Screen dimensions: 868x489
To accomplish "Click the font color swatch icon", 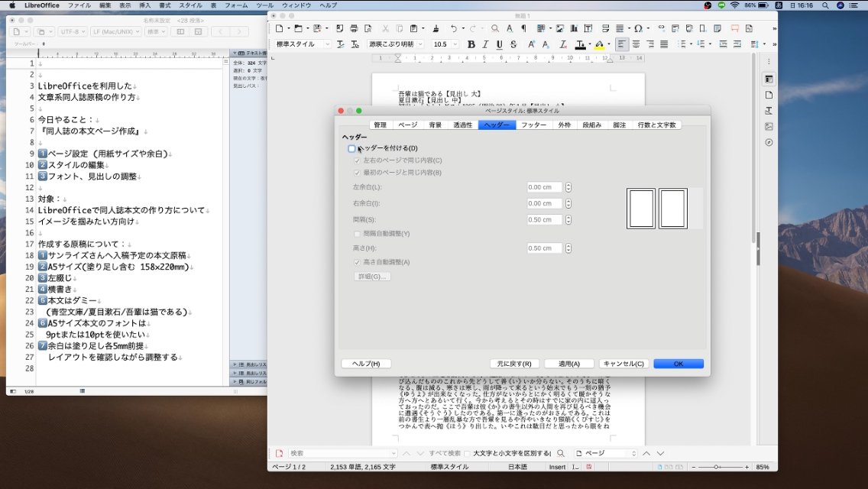I will [580, 44].
